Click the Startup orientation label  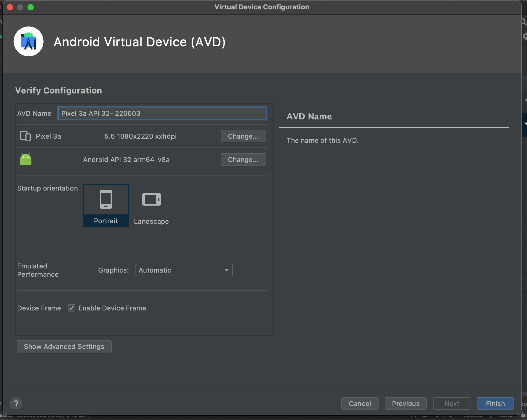(48, 188)
